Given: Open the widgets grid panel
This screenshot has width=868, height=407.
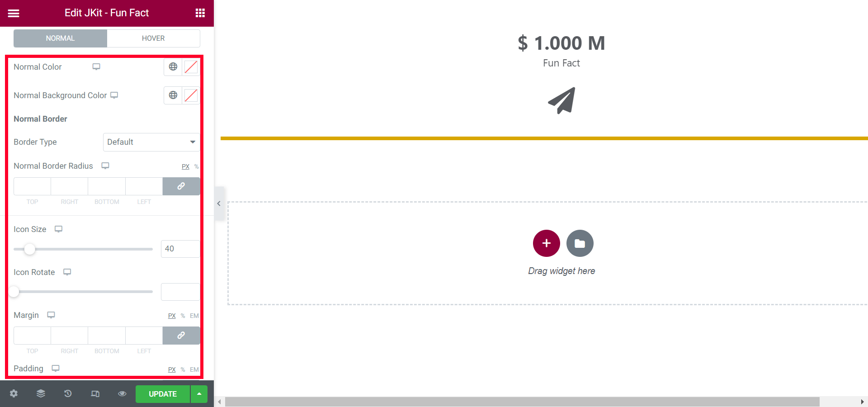Looking at the screenshot, I should tap(200, 13).
